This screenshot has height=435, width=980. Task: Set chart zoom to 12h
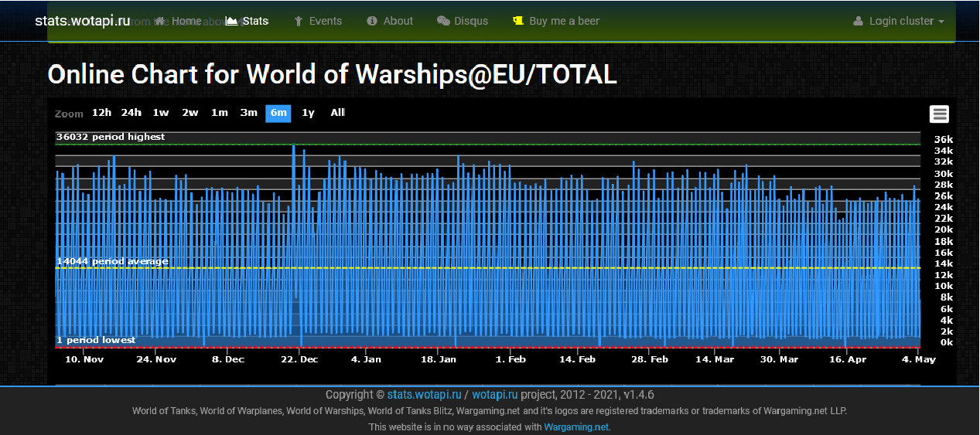coord(101,113)
